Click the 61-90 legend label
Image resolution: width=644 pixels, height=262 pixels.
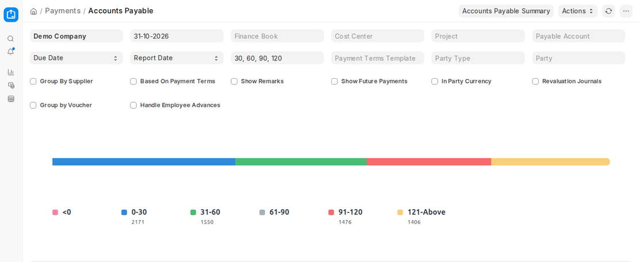[x=279, y=213]
